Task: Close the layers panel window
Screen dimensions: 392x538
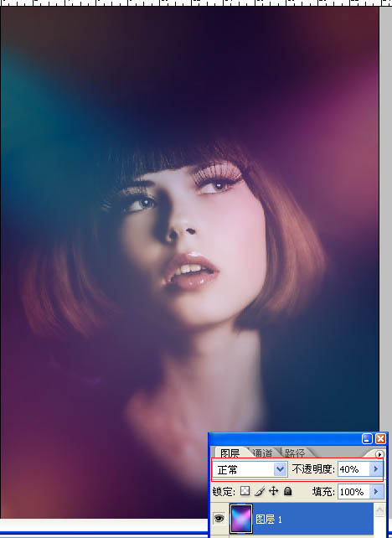Action: [x=380, y=438]
